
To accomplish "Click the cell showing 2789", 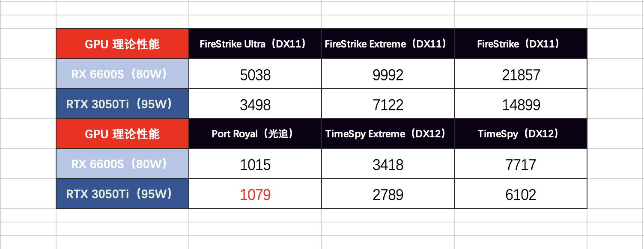I will 388,195.
